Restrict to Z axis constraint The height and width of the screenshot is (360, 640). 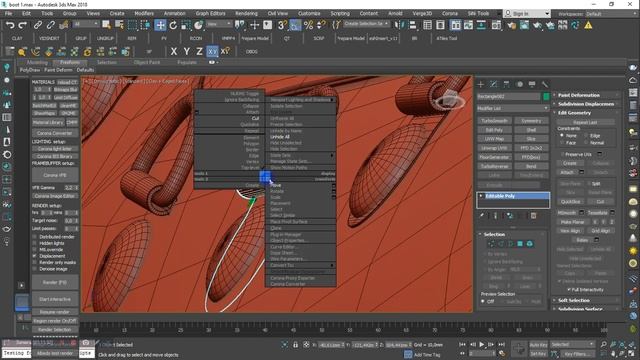[x=199, y=51]
